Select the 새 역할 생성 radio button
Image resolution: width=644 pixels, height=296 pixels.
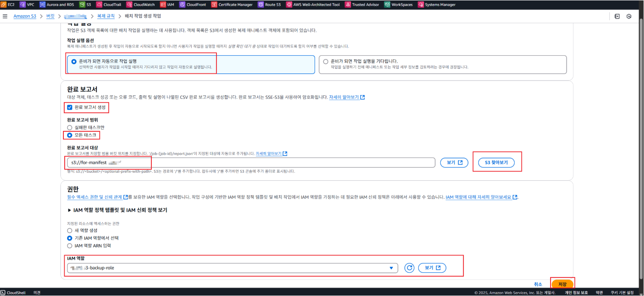tap(70, 231)
